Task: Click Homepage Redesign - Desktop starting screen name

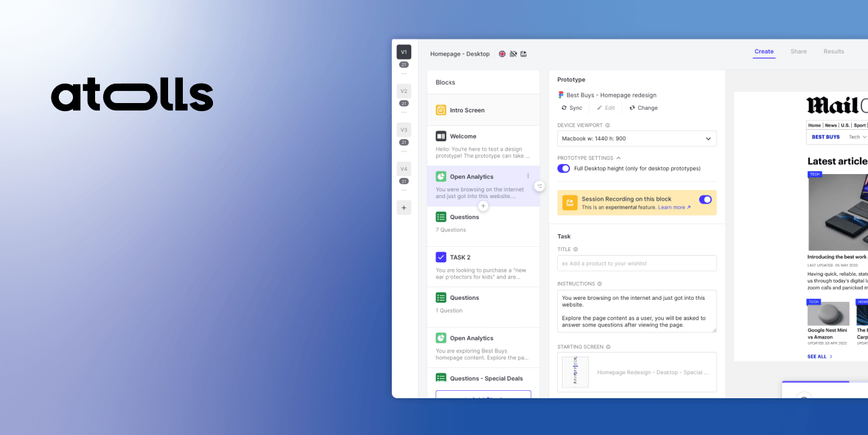Action: click(x=653, y=372)
